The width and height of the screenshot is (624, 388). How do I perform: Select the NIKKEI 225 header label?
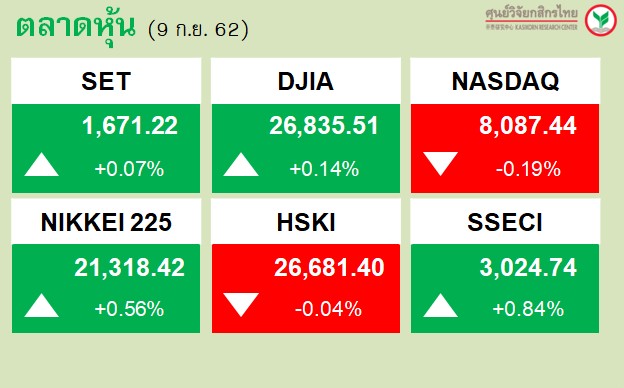point(106,222)
